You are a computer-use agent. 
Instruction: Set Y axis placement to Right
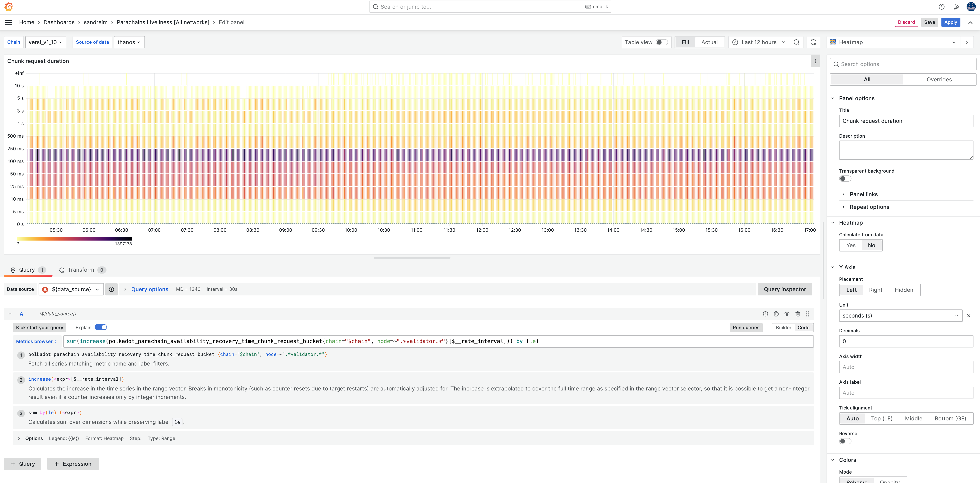[875, 290]
